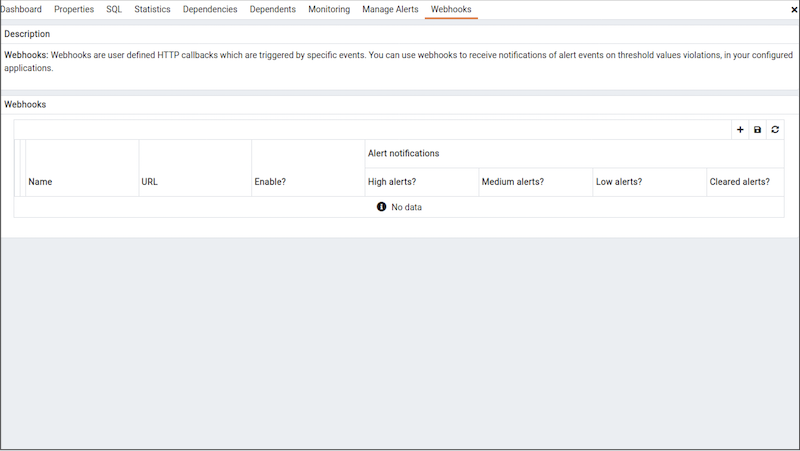The width and height of the screenshot is (800, 451).
Task: Go to the Manage Alerts tab
Action: point(390,9)
